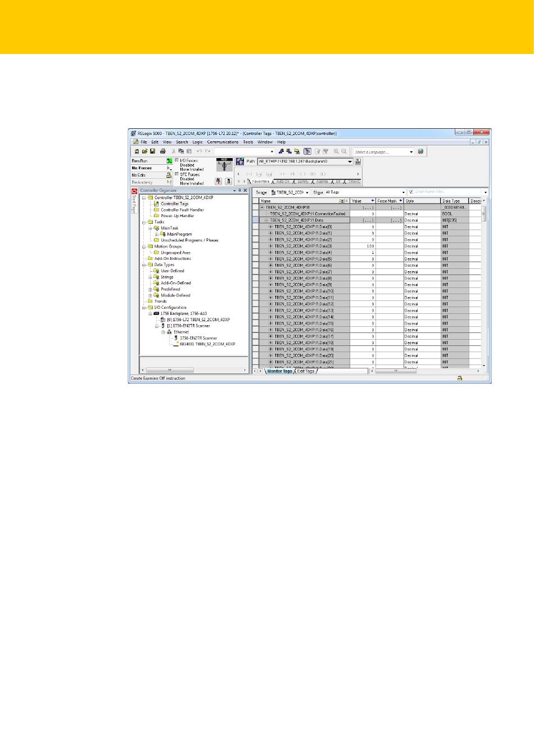Click the lock icon in status bar
The image size is (534, 756).
tap(459, 379)
